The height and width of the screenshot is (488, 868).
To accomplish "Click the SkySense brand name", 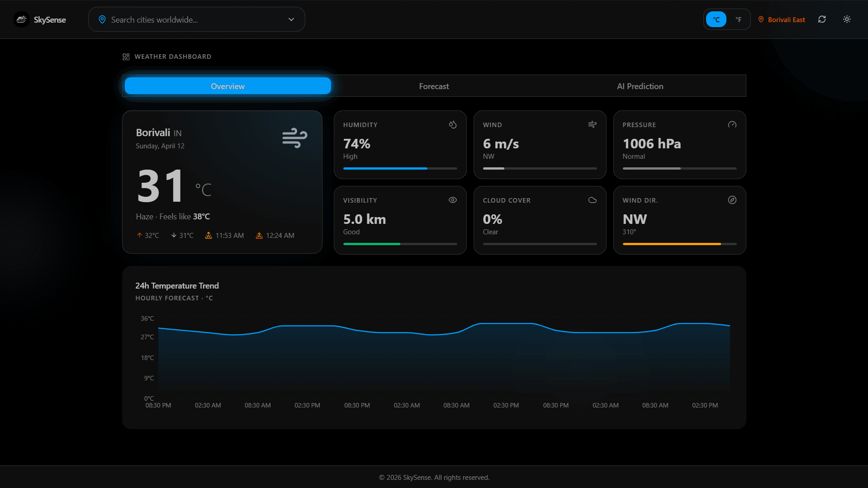I will pyautogui.click(x=50, y=19).
